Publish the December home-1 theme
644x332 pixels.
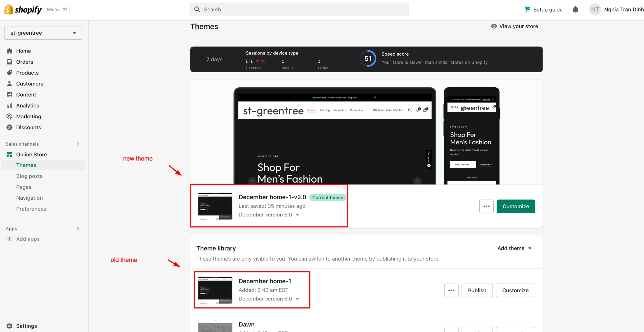point(477,290)
